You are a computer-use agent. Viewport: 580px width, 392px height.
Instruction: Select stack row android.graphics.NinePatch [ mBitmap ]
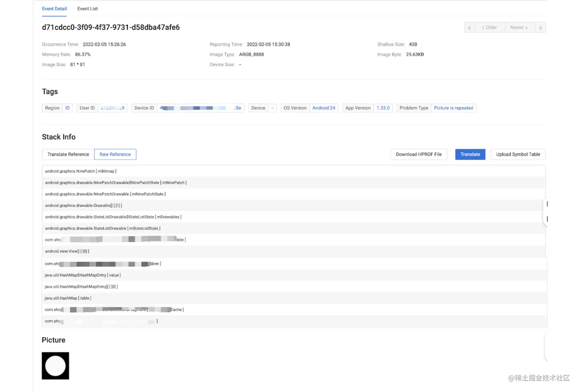pos(294,171)
